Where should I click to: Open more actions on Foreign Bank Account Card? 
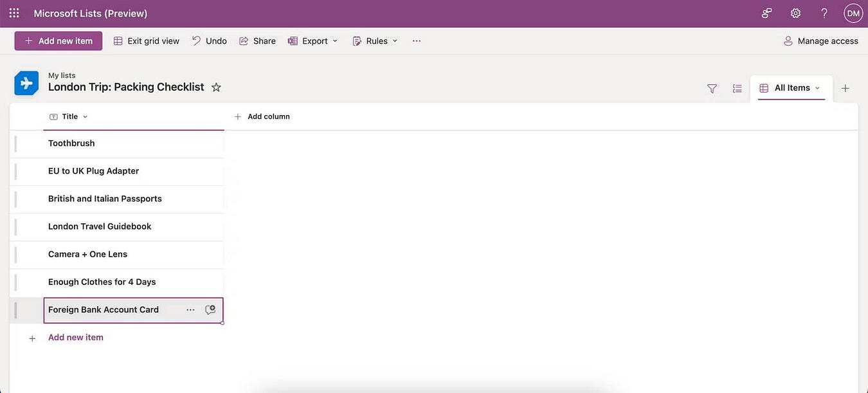coord(190,309)
